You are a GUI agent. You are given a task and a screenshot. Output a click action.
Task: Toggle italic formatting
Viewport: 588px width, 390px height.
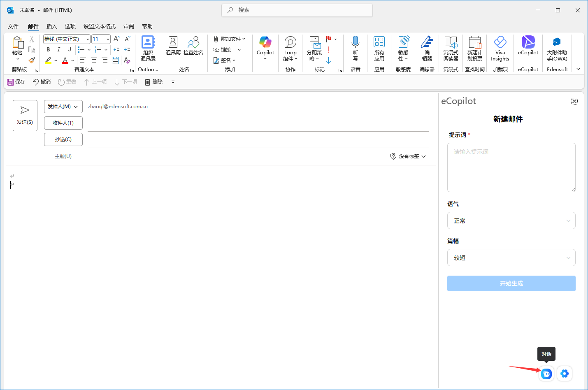(x=58, y=49)
